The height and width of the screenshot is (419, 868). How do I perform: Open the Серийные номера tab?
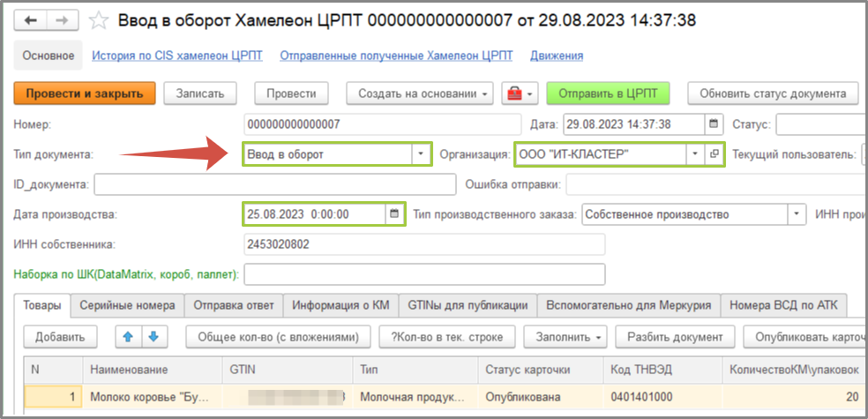point(127,305)
